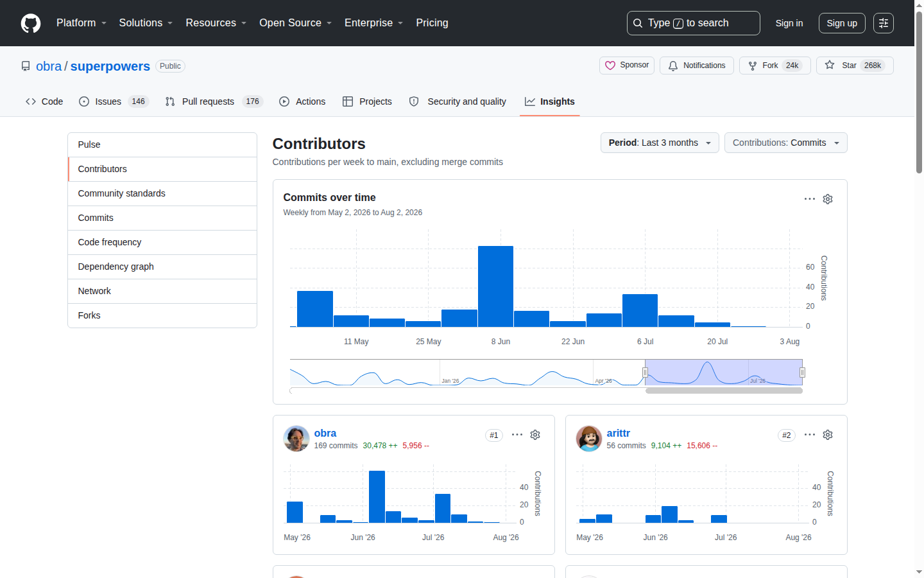Switch to the Code tab
Screen dimensions: 924x578
[x=44, y=101]
